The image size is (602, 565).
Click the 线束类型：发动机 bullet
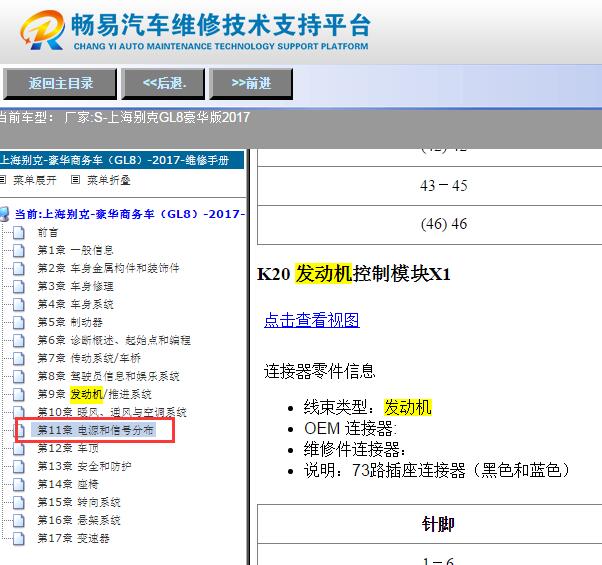[x=367, y=407]
